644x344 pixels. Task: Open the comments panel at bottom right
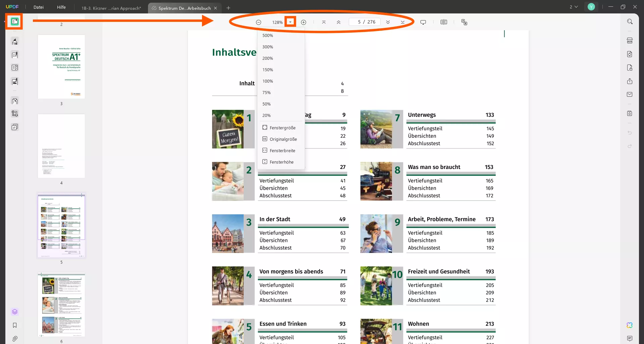[630, 338]
